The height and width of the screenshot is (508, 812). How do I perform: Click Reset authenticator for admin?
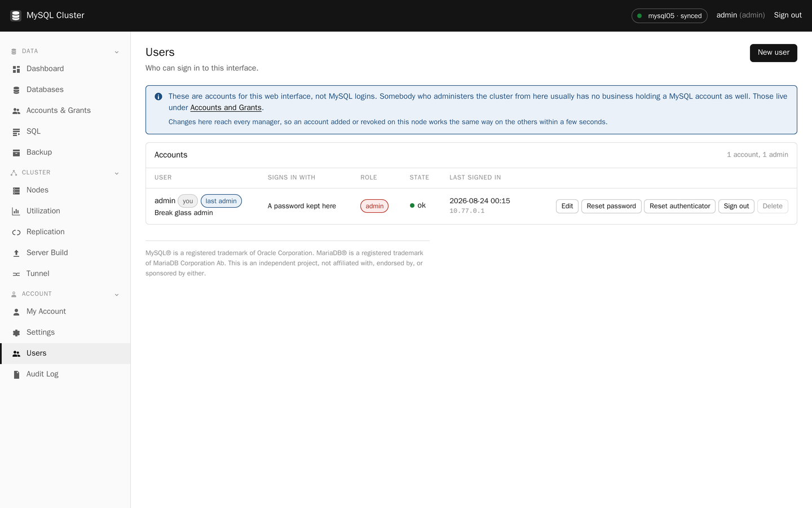coord(679,206)
